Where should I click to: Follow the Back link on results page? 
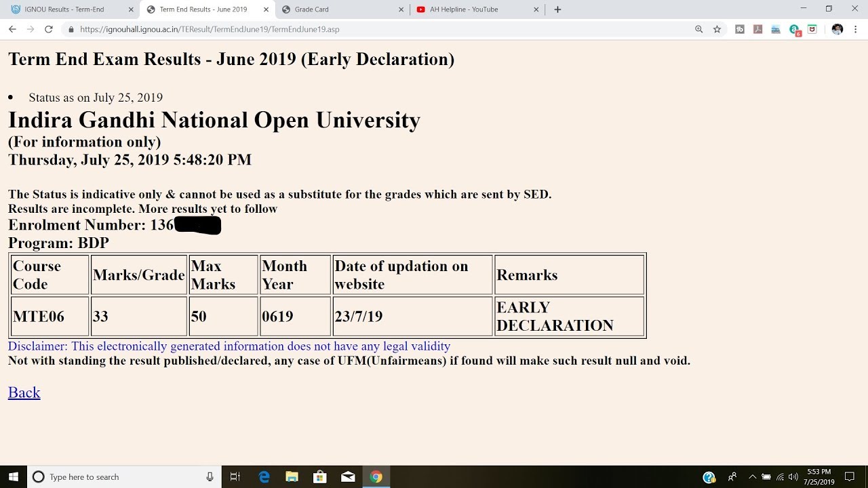click(x=24, y=392)
